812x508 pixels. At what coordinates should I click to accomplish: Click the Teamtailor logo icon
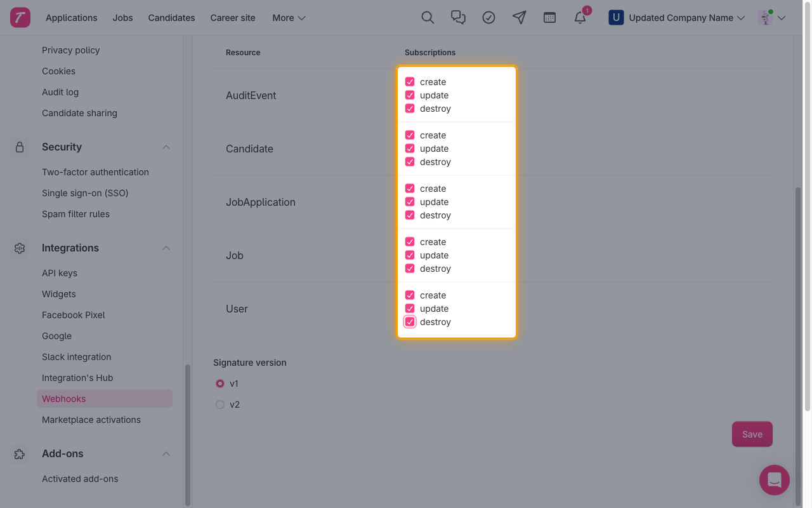click(x=20, y=18)
